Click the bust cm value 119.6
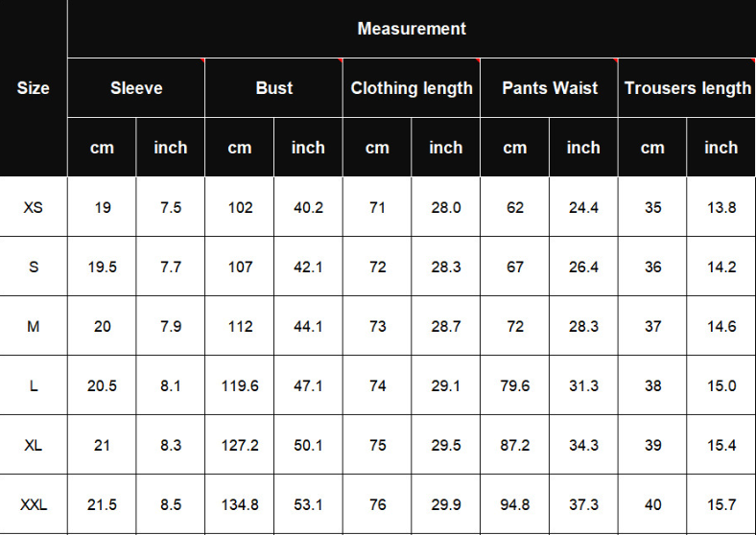The width and height of the screenshot is (756, 535). (240, 385)
